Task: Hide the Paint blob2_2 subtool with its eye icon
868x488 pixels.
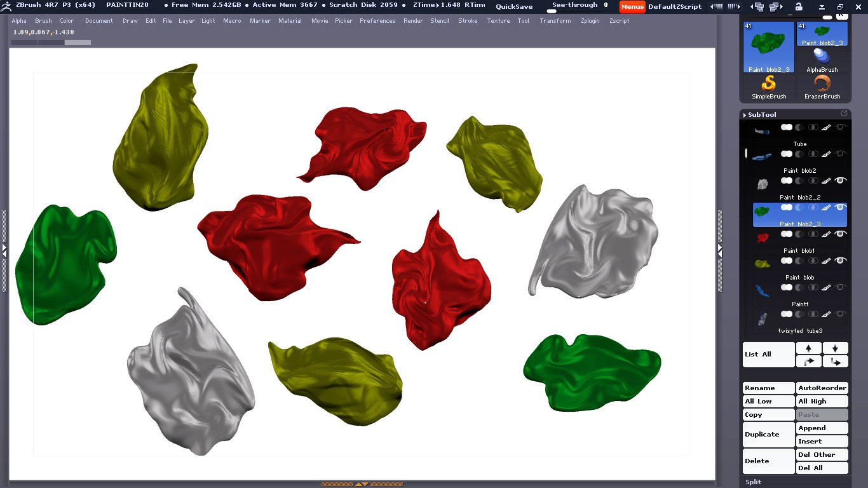Action: (841, 181)
